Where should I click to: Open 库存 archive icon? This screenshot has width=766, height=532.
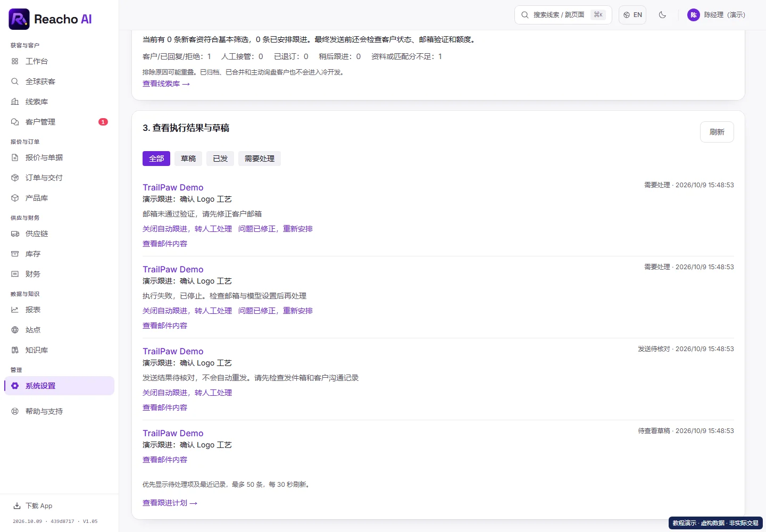pos(15,254)
